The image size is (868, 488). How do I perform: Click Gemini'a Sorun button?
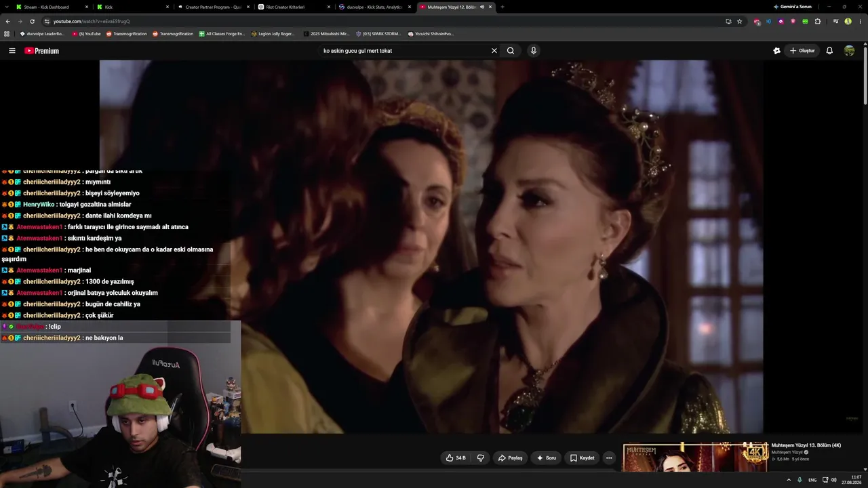pyautogui.click(x=792, y=7)
